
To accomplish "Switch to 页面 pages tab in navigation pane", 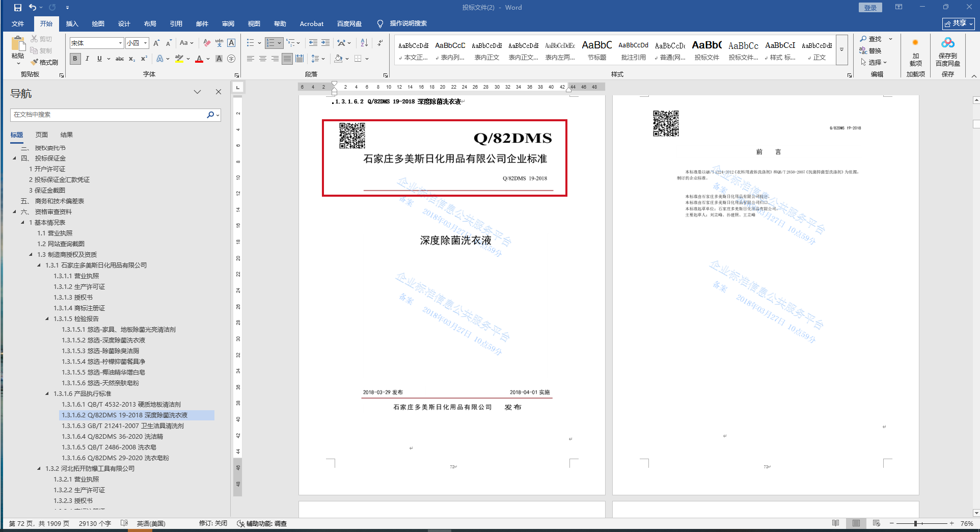I will [42, 135].
